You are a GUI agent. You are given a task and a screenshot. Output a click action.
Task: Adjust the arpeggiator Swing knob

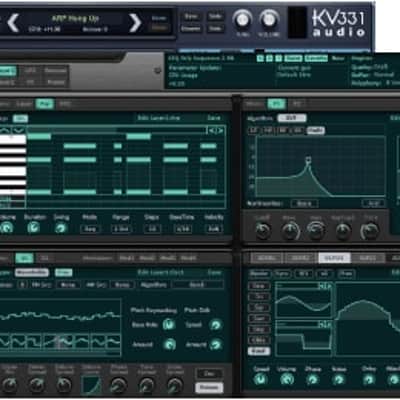point(61,228)
